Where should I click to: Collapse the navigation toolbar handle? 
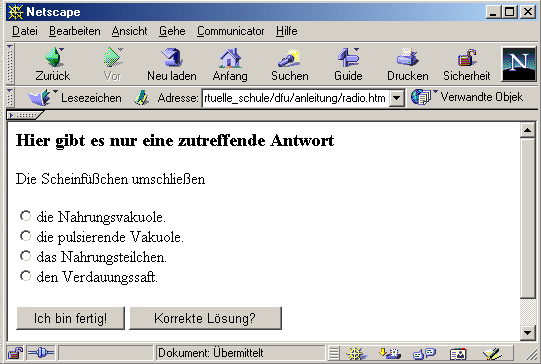[10, 64]
